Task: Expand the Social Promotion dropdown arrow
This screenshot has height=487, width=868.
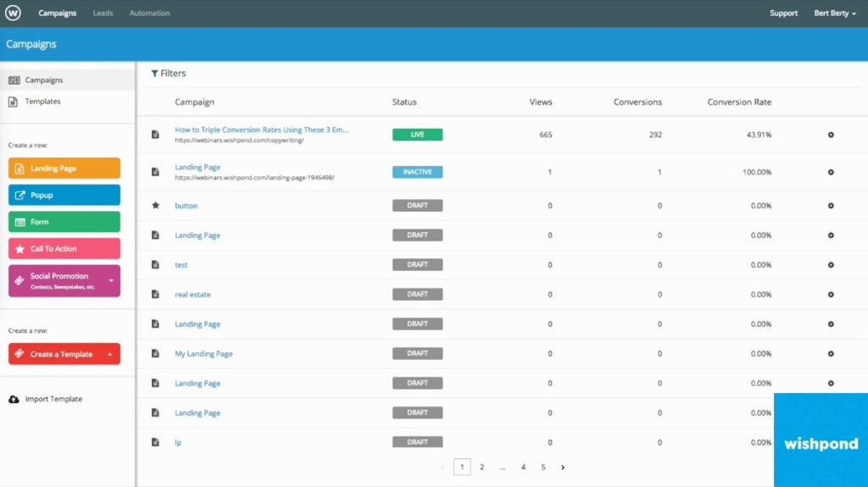Action: tap(111, 280)
